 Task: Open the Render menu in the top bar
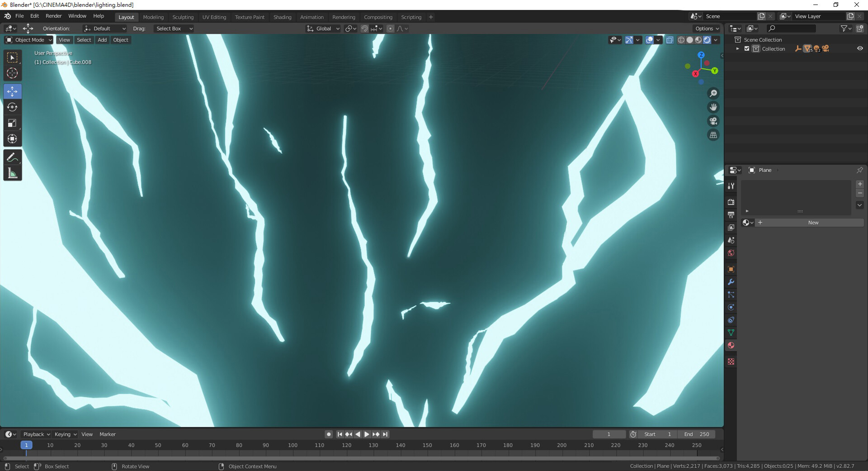click(x=54, y=16)
